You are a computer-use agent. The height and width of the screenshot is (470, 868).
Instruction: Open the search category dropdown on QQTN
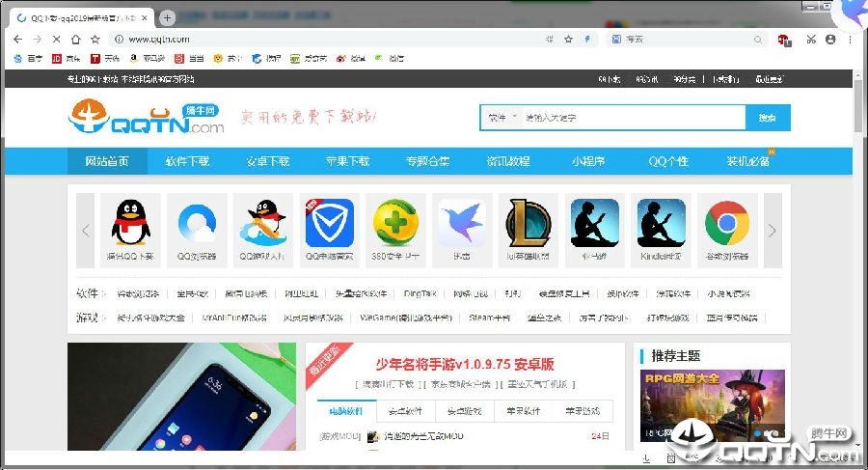(x=502, y=118)
